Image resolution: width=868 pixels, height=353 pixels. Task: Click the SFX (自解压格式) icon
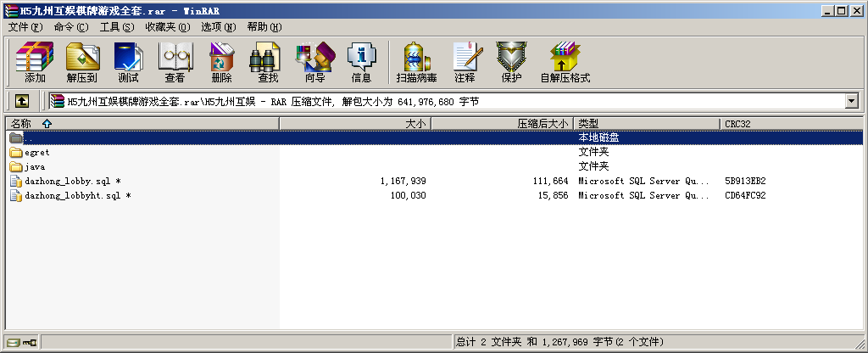pos(565,63)
